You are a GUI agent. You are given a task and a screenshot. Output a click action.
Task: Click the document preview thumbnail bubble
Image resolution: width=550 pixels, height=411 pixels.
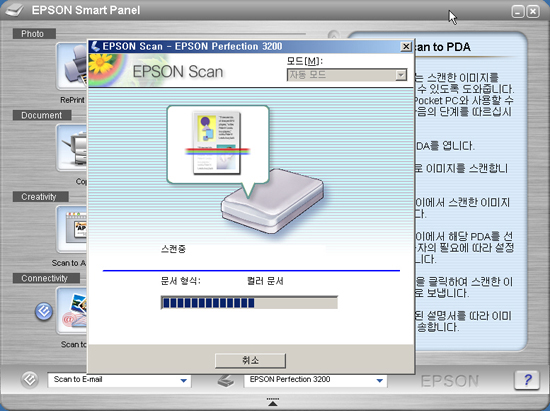tap(218, 144)
